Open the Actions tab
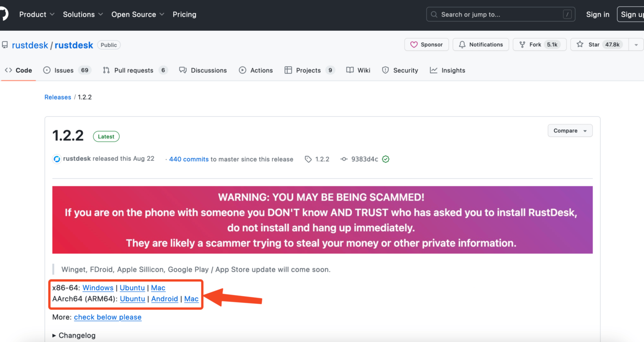Viewport: 644px width, 342px height. click(256, 70)
